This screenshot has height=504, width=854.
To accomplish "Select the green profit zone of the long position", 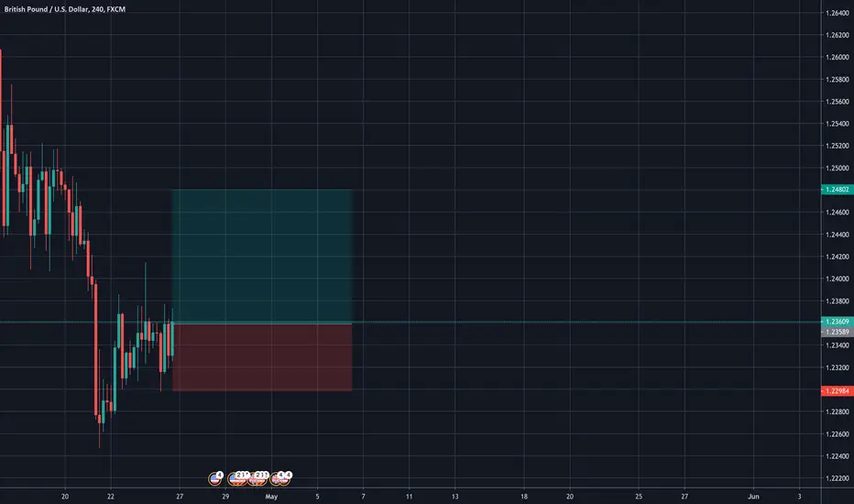I will pos(262,256).
